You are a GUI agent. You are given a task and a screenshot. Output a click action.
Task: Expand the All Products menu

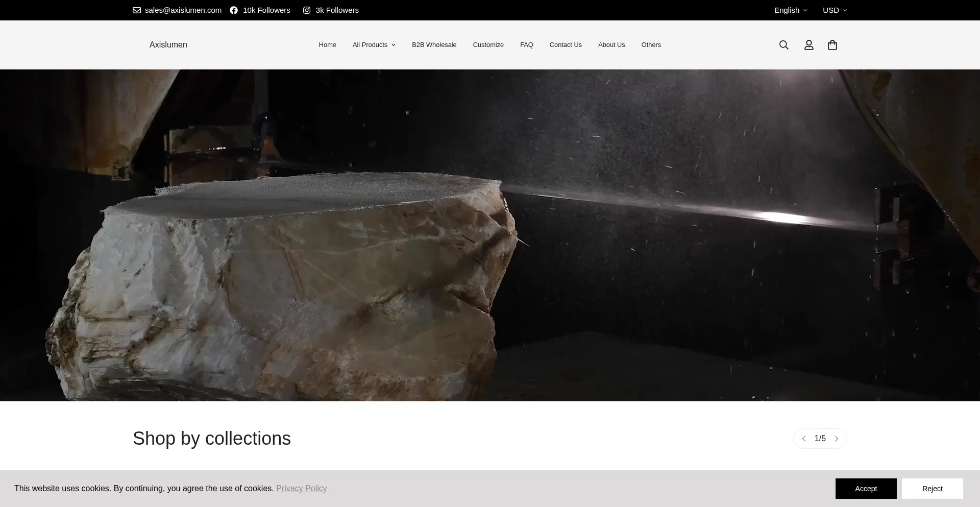pos(374,45)
